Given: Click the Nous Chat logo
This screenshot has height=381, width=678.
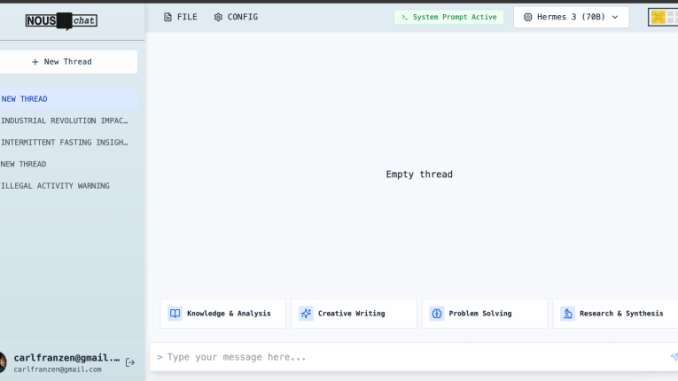Looking at the screenshot, I should [x=61, y=21].
